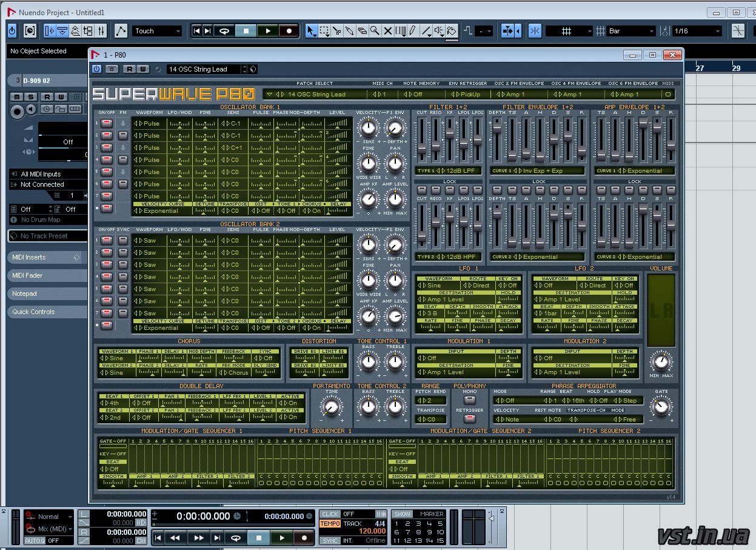756x550 pixels.
Task: Toggle the MONO polyphony button
Action: (470, 400)
